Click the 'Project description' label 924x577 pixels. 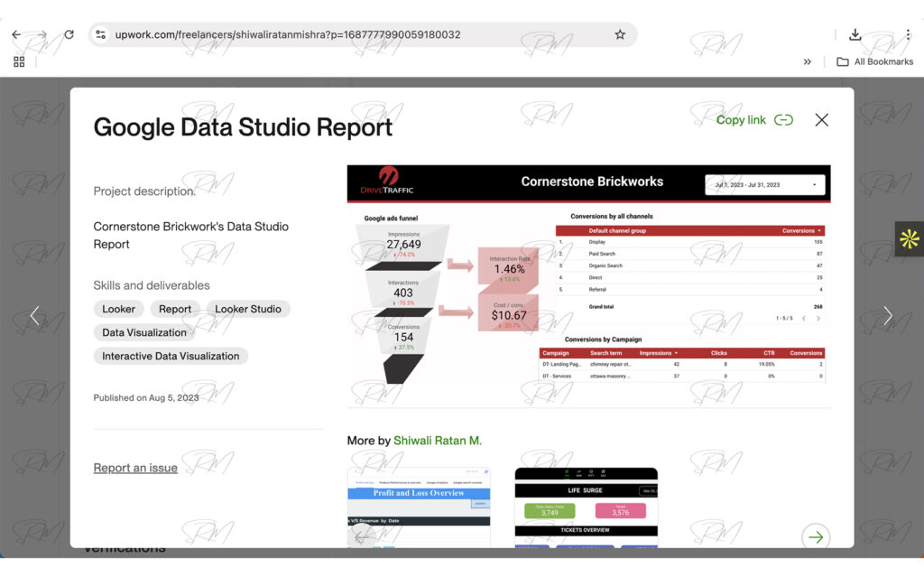144,191
